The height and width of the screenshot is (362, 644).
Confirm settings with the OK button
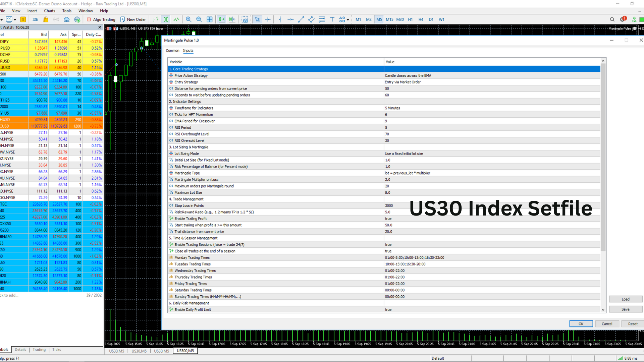click(581, 323)
